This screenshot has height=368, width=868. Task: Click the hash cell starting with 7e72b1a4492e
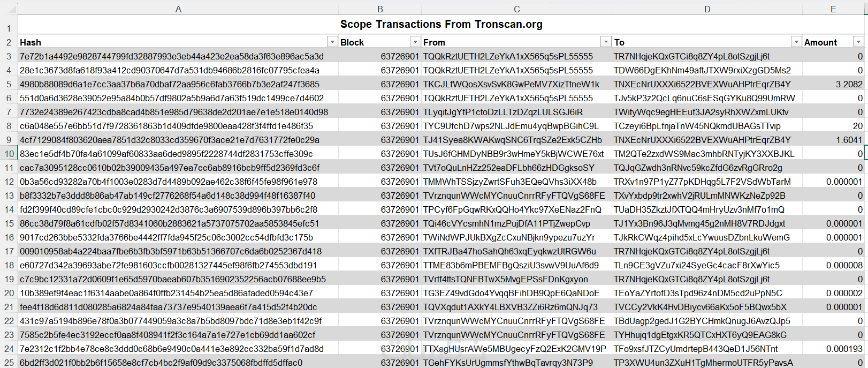tap(171, 56)
